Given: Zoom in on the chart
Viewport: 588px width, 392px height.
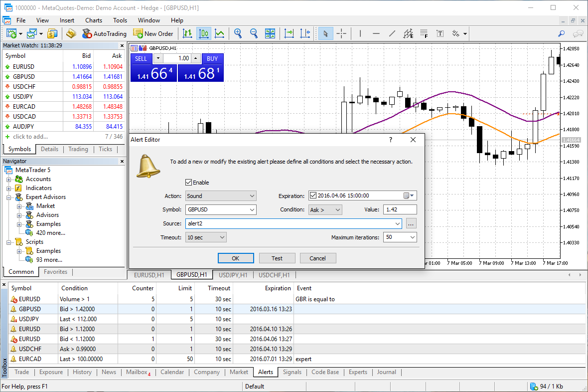Looking at the screenshot, I should (238, 34).
